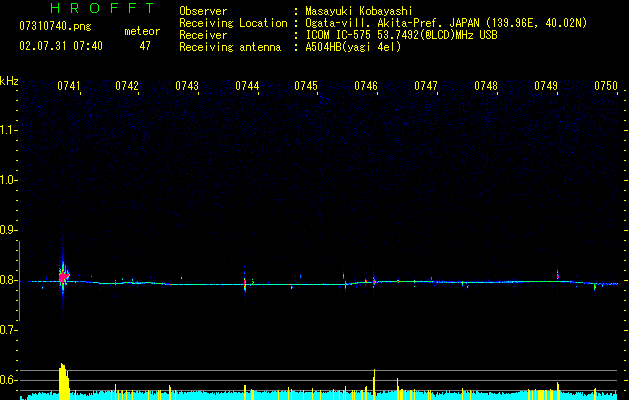Click the 0744 time marker

click(x=247, y=86)
